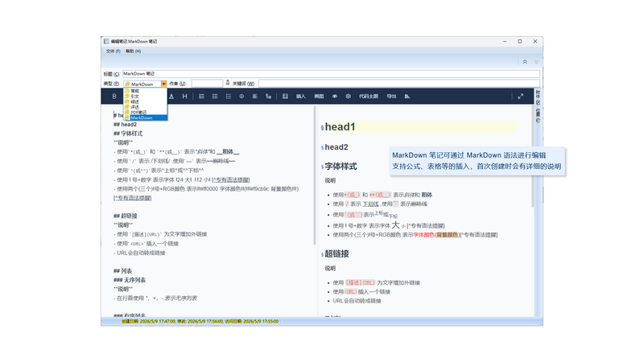The width and height of the screenshot is (644, 362).
Task: Click the circled info icon in toolbar
Action: [x=242, y=97]
